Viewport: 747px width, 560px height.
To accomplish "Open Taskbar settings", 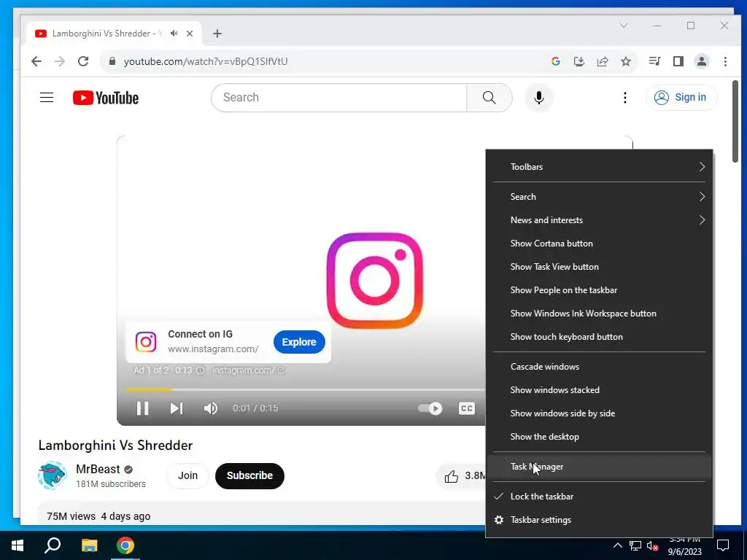I will (599, 519).
